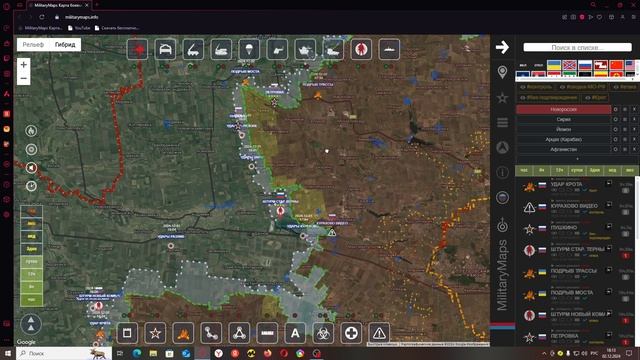Choose the Ukraine flag filter
640x360 pixels.
(x=553, y=65)
